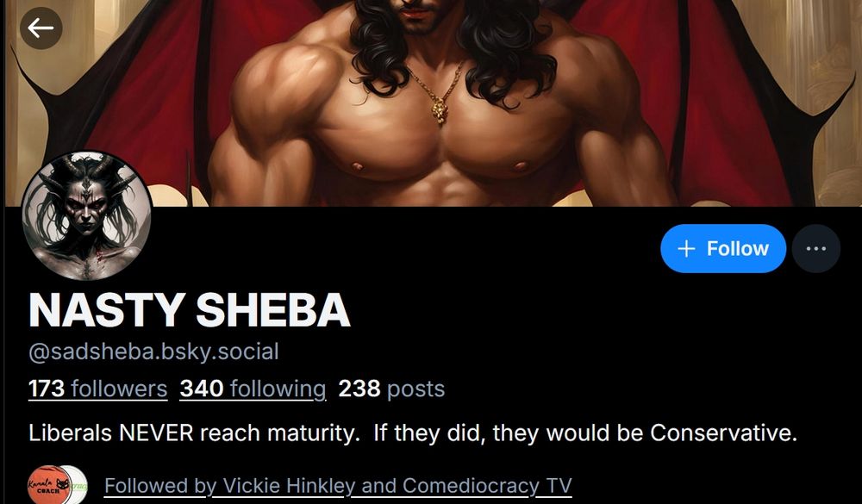The width and height of the screenshot is (862, 504).
Task: Open the Followed by Vickie Hinkley link
Action: pyautogui.click(x=338, y=486)
